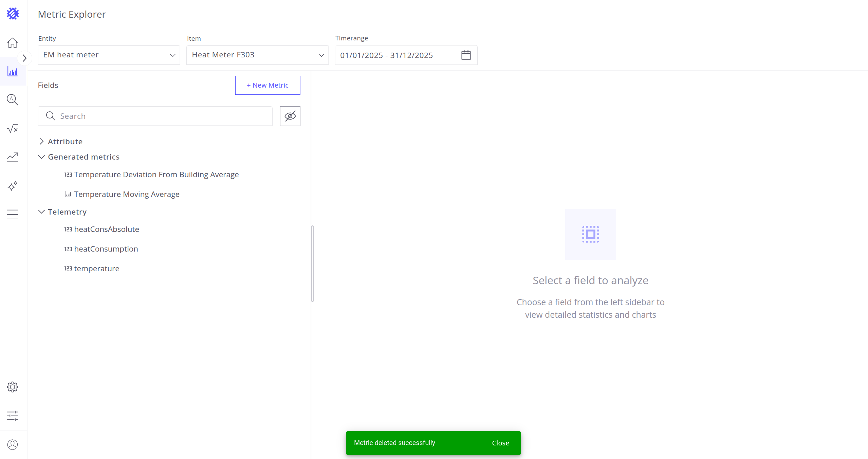Open the settings gear icon
Viewport: 868px width, 459px height.
coord(13,387)
